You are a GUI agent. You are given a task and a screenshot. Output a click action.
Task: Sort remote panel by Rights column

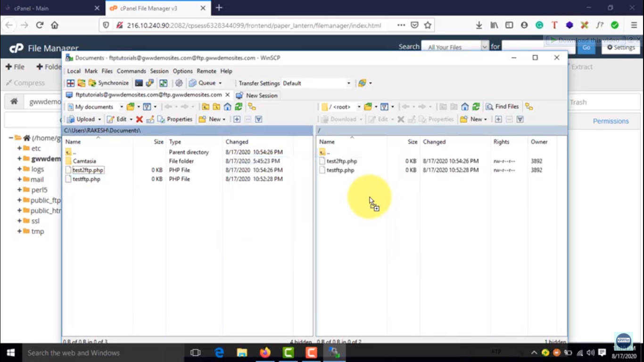[x=509, y=142]
